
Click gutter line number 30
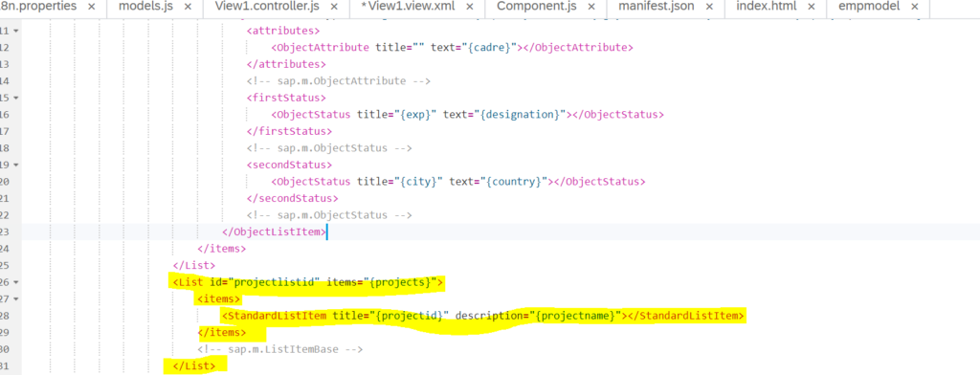pos(5,349)
